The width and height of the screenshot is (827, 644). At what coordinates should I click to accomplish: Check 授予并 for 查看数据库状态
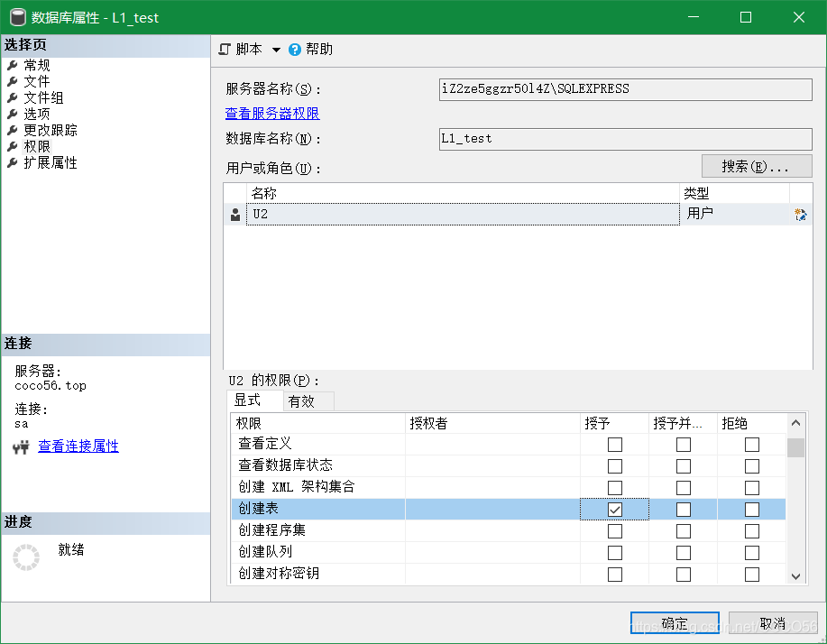click(684, 466)
